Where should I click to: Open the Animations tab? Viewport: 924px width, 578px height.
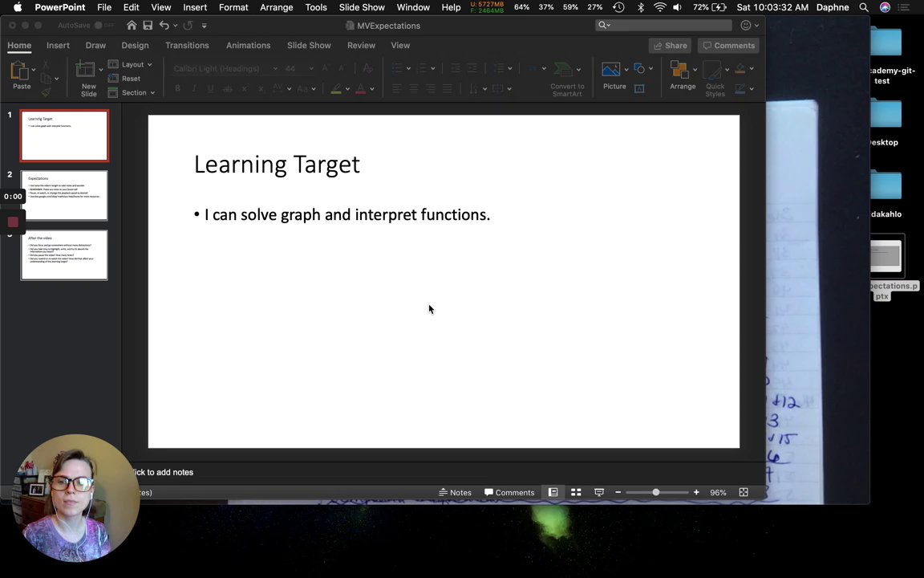[248, 46]
